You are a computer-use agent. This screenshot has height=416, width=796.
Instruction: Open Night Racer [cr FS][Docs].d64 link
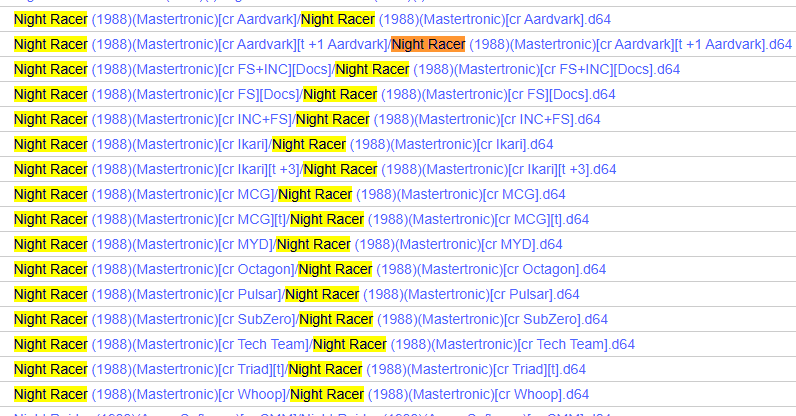pos(314,94)
